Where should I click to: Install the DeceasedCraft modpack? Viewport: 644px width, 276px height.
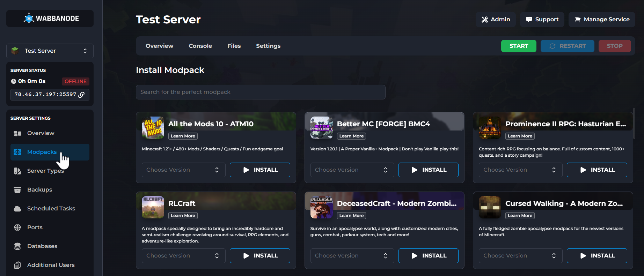pyautogui.click(x=428, y=256)
